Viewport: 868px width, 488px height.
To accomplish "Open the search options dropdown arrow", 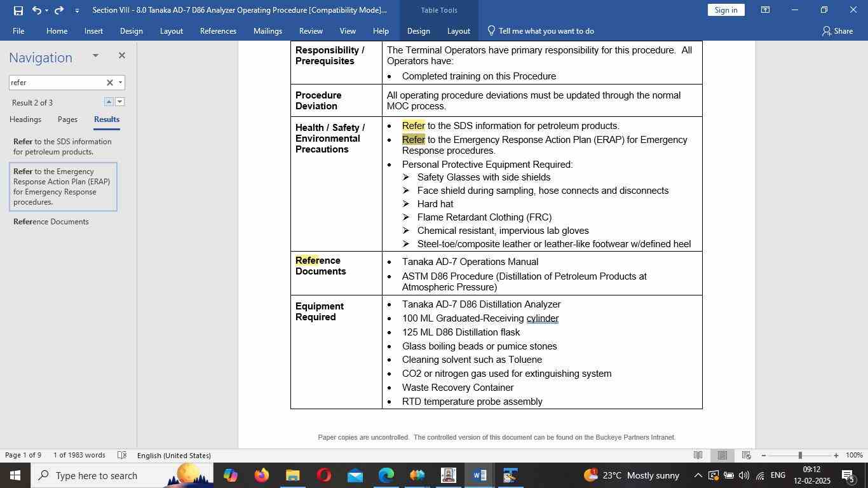I will (x=120, y=83).
